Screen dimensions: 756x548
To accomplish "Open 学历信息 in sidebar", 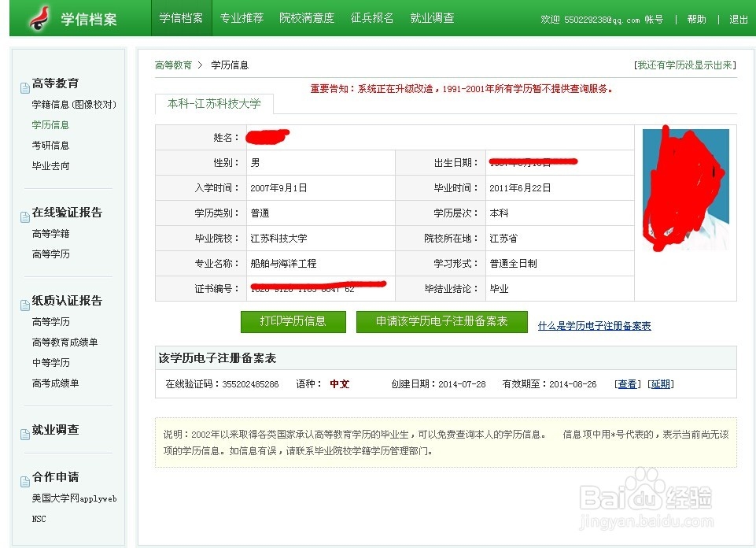I will point(50,125).
